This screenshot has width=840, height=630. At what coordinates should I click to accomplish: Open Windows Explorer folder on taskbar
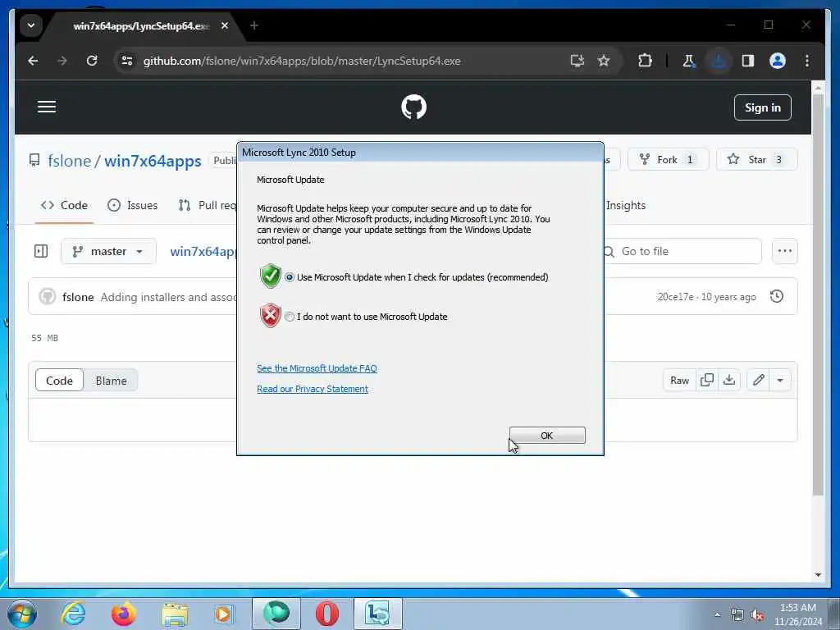pyautogui.click(x=175, y=614)
